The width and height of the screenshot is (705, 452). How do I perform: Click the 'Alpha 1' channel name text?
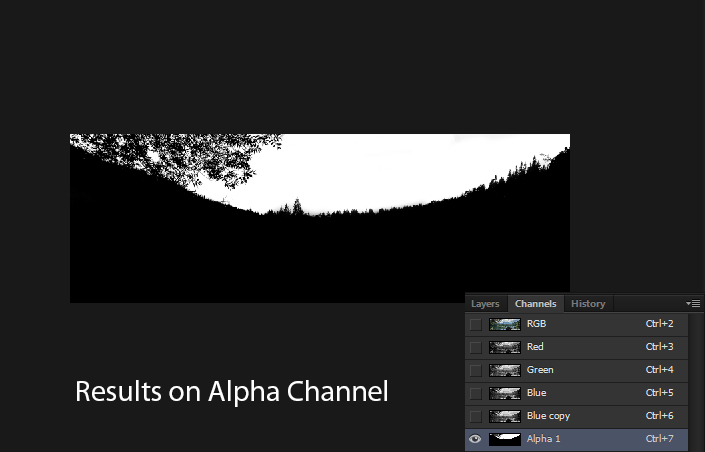(x=544, y=439)
